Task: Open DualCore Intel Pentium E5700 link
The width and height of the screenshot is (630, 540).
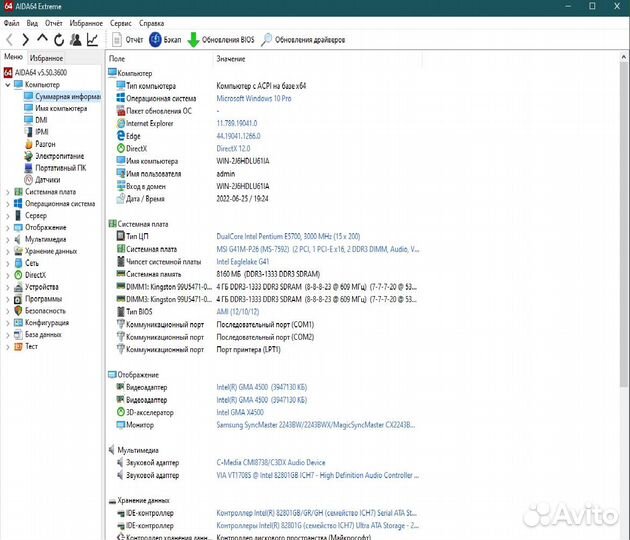Action: coord(288,236)
